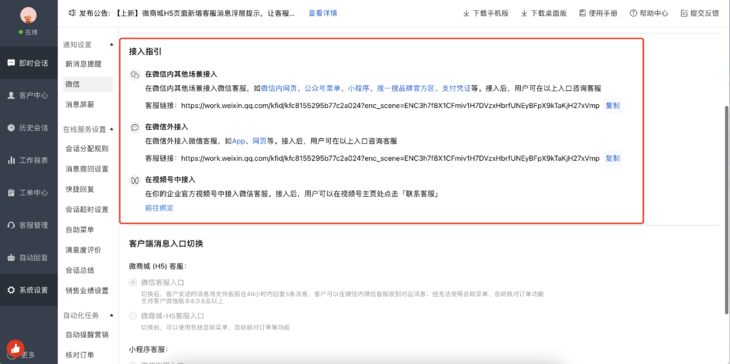The image size is (730, 364).
Task: Click the vertical scrollbar on the right
Action: 727,209
